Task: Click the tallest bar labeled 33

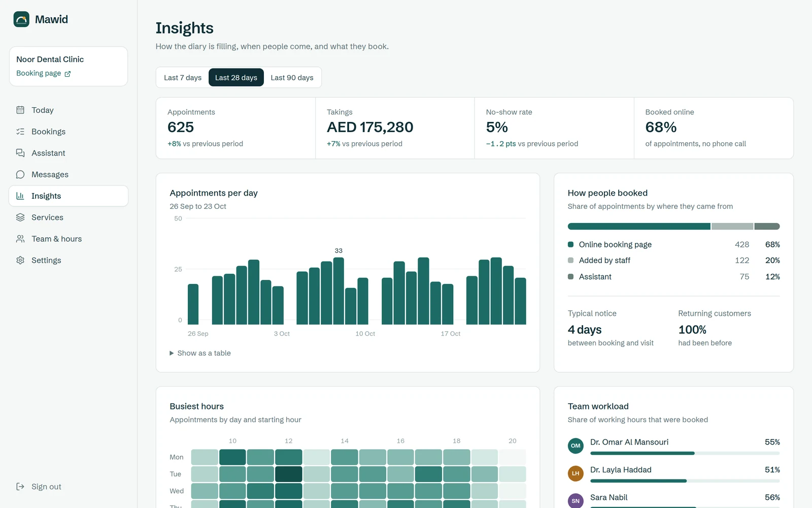Action: [x=339, y=291]
